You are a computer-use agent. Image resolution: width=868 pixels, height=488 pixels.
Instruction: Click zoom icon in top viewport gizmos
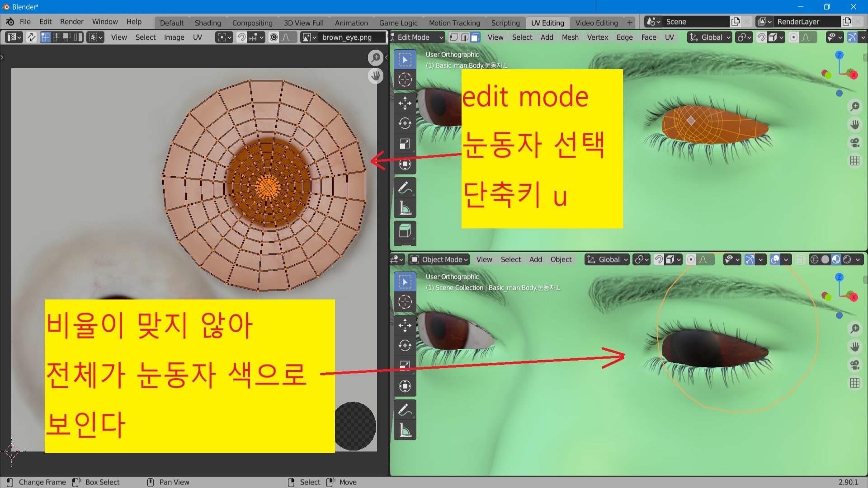tap(854, 107)
